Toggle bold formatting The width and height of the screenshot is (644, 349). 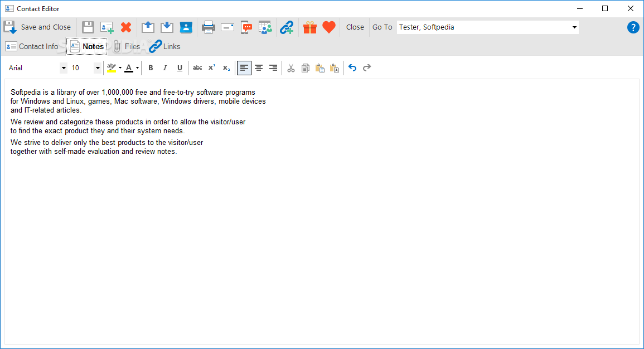pyautogui.click(x=151, y=68)
